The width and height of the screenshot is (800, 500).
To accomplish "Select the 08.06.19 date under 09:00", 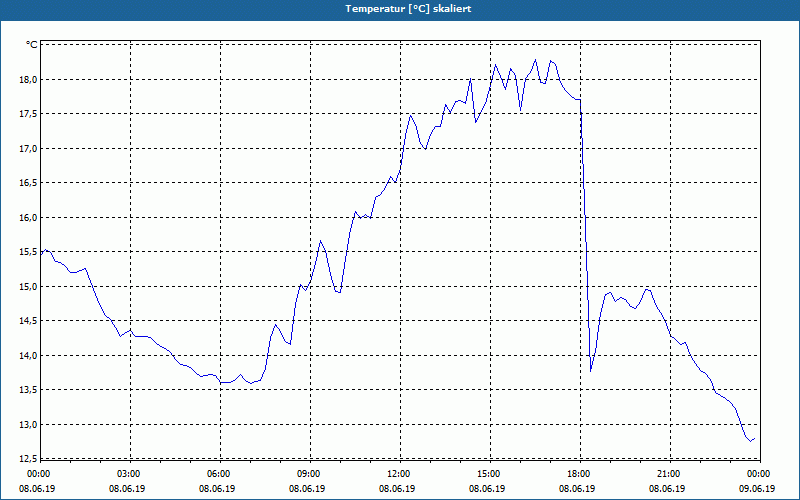I will 307,488.
